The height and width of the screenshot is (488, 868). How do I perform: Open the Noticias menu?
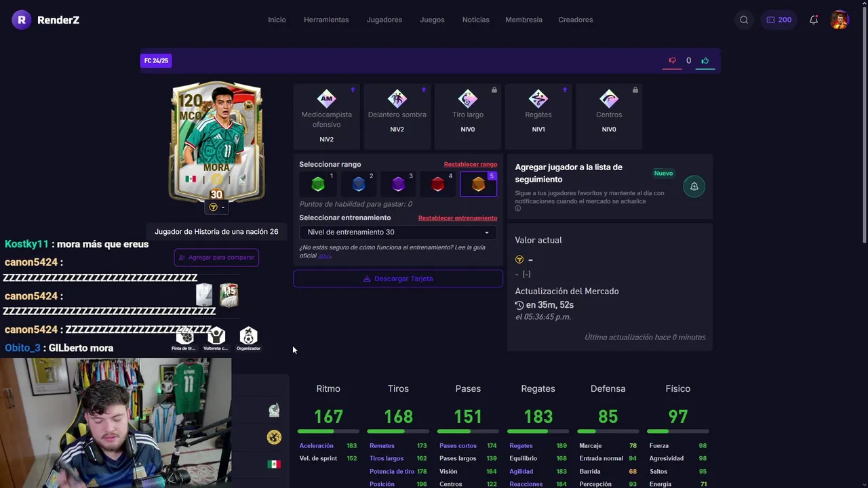pyautogui.click(x=475, y=20)
